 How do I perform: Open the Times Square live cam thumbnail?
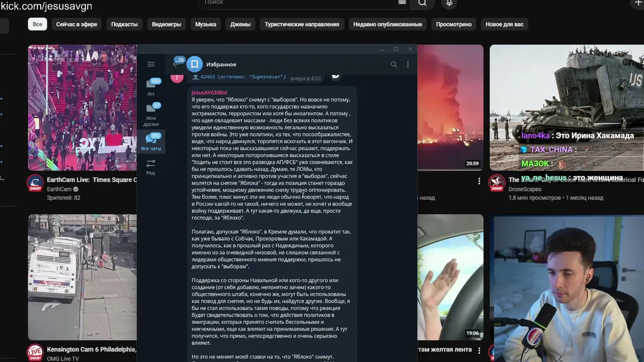click(82, 108)
